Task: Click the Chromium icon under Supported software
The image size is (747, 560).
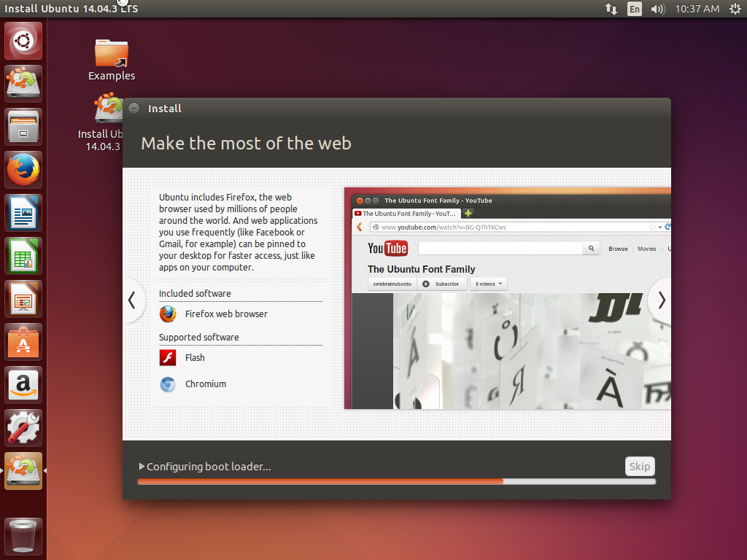Action: click(168, 384)
